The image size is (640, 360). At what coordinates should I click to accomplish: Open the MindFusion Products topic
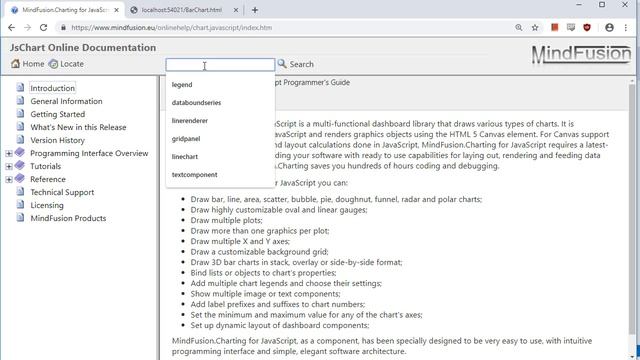pos(68,218)
